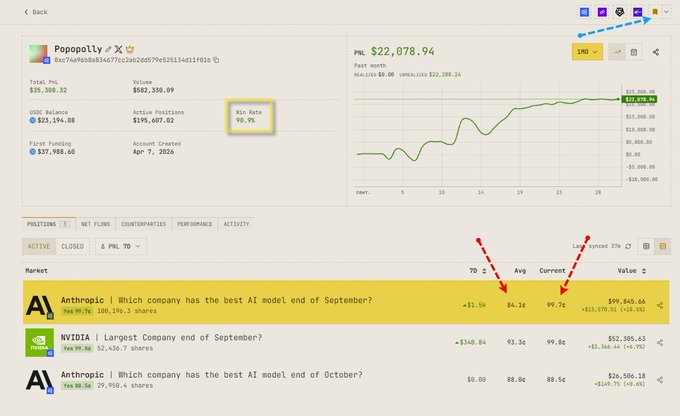This screenshot has width=680, height=416.
Task: Switch to the Net Flows tab
Action: pos(95,224)
